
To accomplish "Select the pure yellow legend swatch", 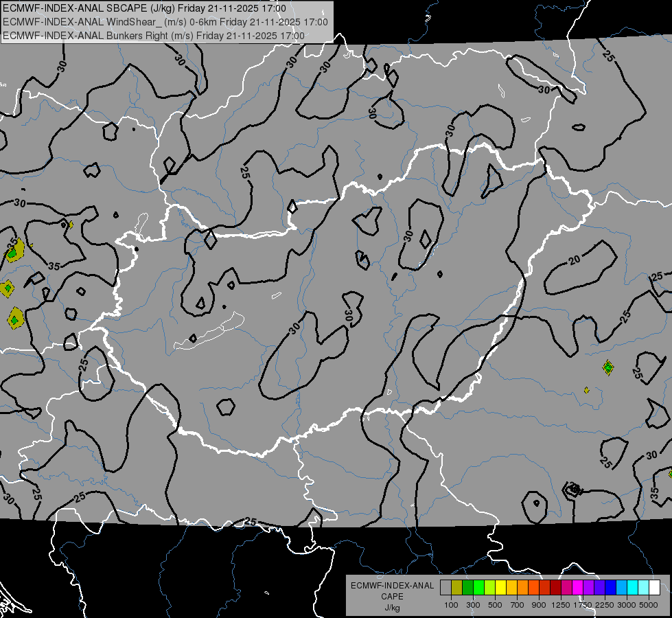I will coord(500,588).
